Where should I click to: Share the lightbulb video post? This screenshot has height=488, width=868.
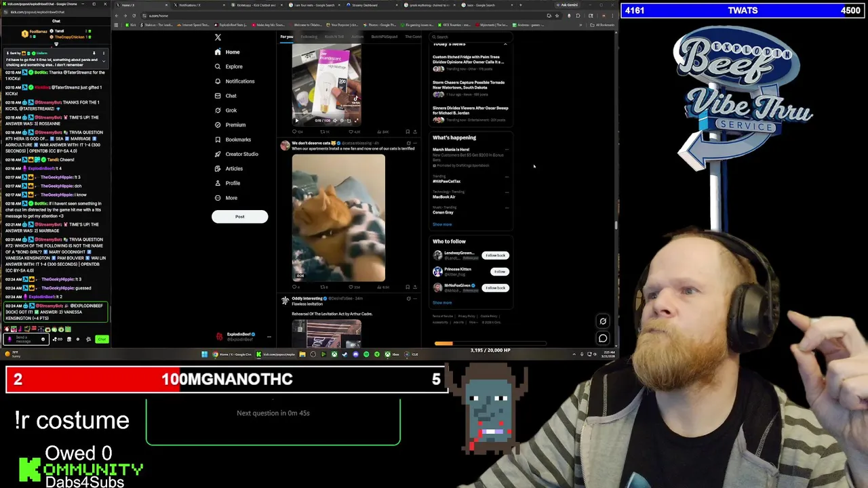414,131
